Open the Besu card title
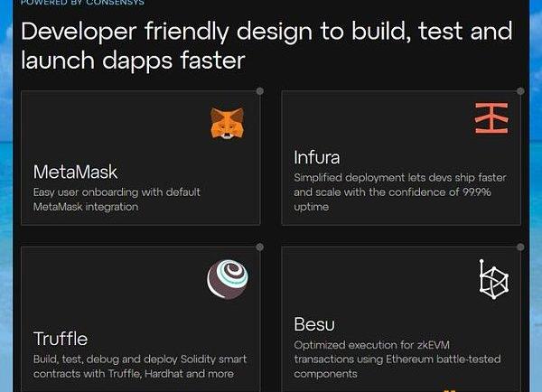This screenshot has width=542, height=392. click(315, 323)
